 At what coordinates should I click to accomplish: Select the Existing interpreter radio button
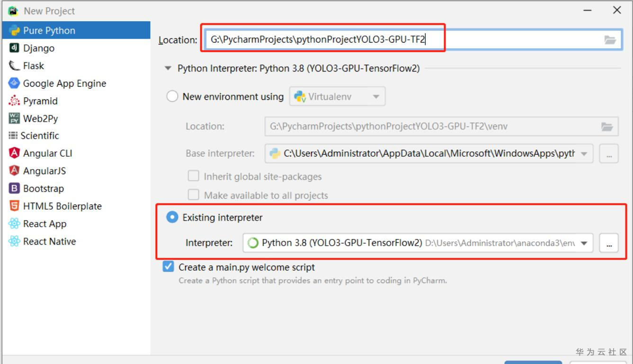tap(172, 218)
